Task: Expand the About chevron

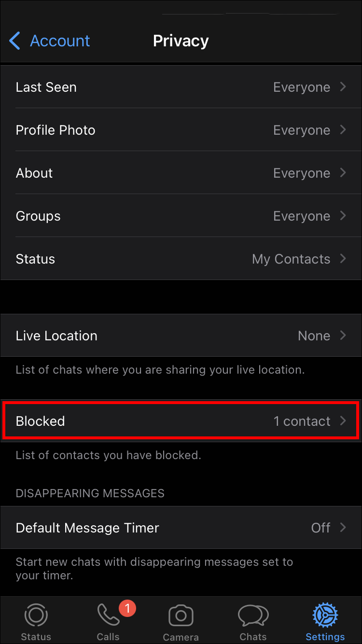Action: point(343,173)
